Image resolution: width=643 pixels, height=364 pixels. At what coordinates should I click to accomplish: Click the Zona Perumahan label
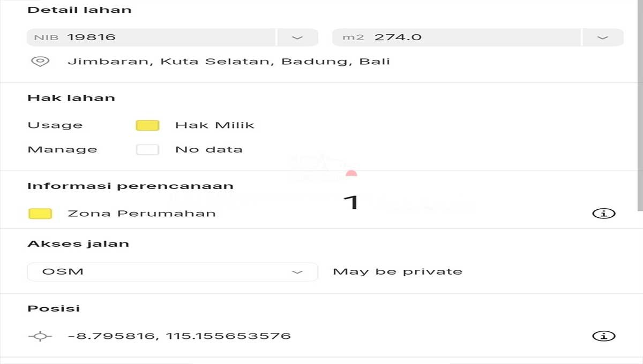142,214
